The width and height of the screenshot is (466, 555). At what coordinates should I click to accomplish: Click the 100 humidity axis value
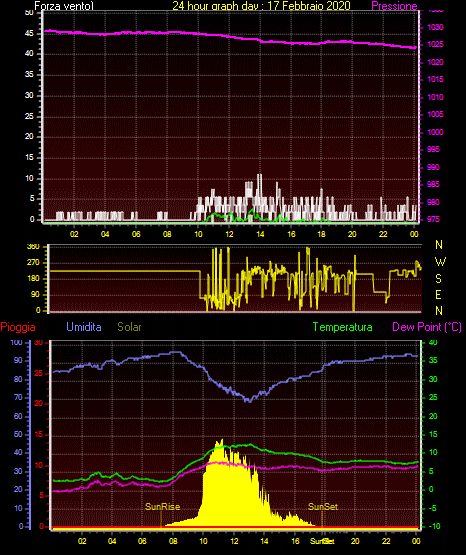click(x=17, y=342)
